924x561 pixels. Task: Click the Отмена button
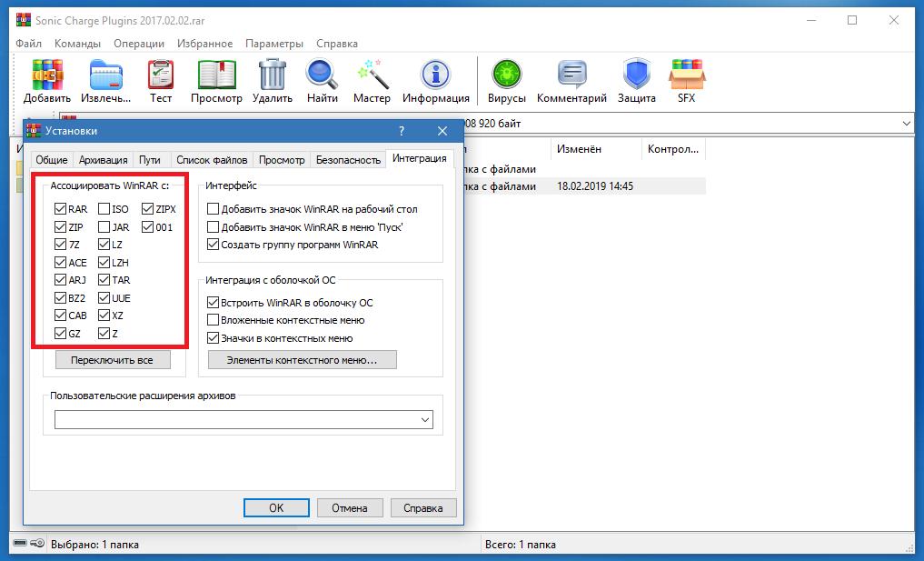(350, 508)
